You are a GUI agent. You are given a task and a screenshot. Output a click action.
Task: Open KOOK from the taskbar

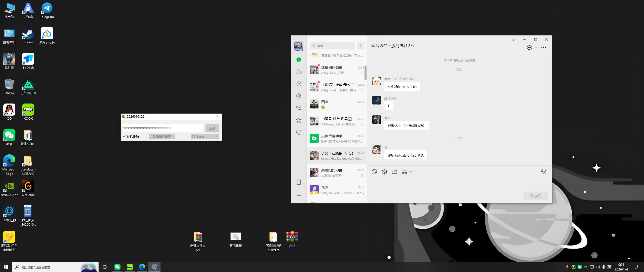[x=130, y=267]
